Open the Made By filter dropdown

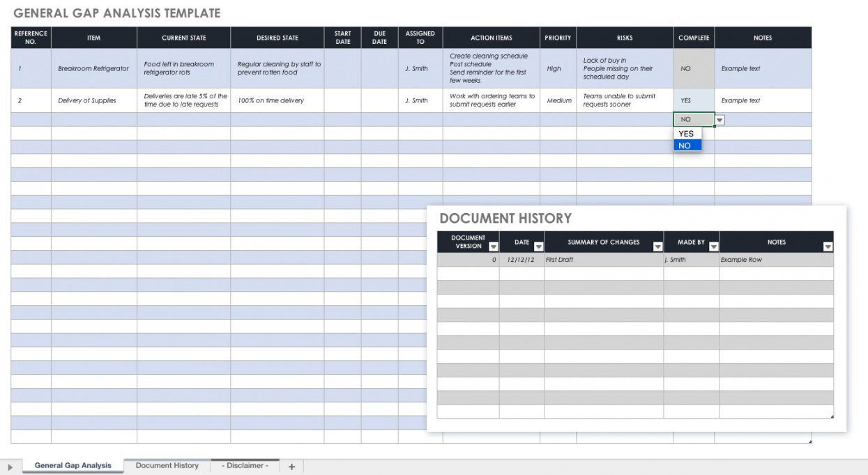[713, 246]
